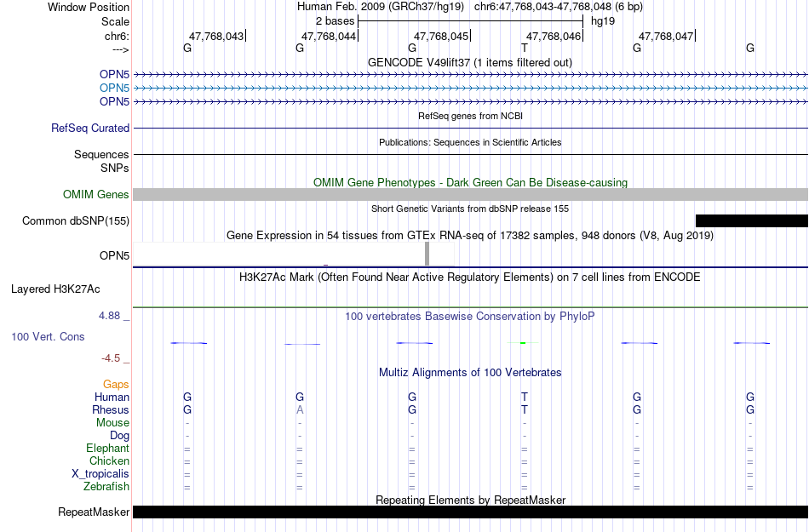Click the chr6:47,768,043-47,768,048 (6 bp) position text
The height and width of the screenshot is (532, 809).
click(x=559, y=7)
